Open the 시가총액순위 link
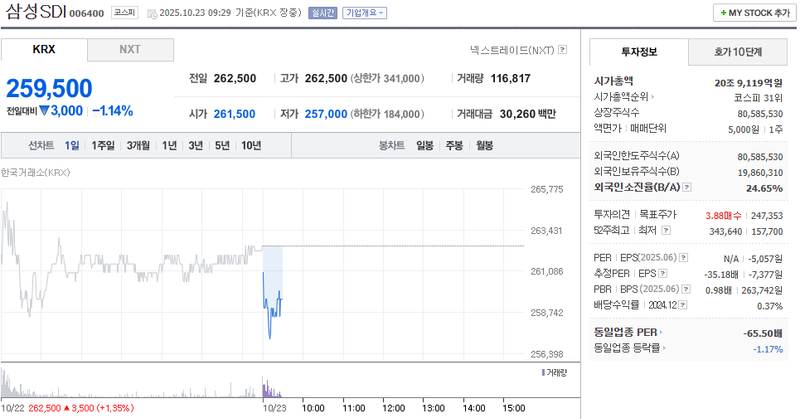 pos(623,97)
